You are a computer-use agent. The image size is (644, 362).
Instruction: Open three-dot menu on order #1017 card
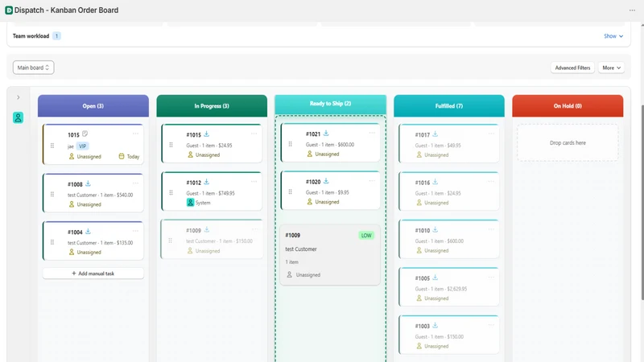click(x=491, y=134)
